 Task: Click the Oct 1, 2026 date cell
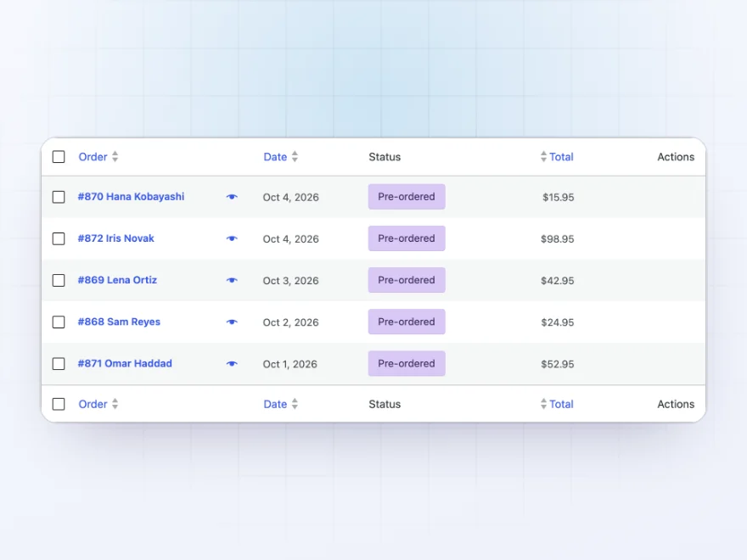tap(289, 364)
